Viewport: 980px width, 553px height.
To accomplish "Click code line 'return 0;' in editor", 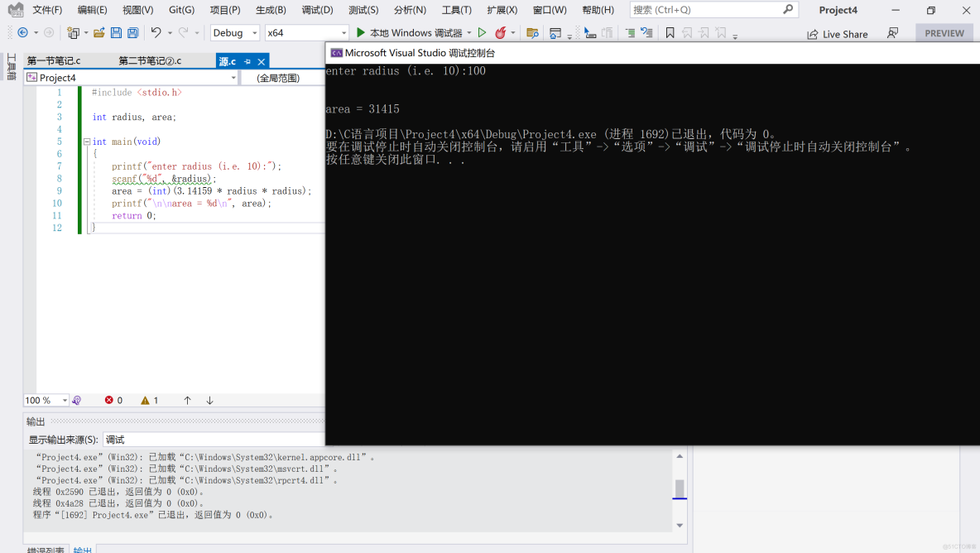I will pos(134,215).
